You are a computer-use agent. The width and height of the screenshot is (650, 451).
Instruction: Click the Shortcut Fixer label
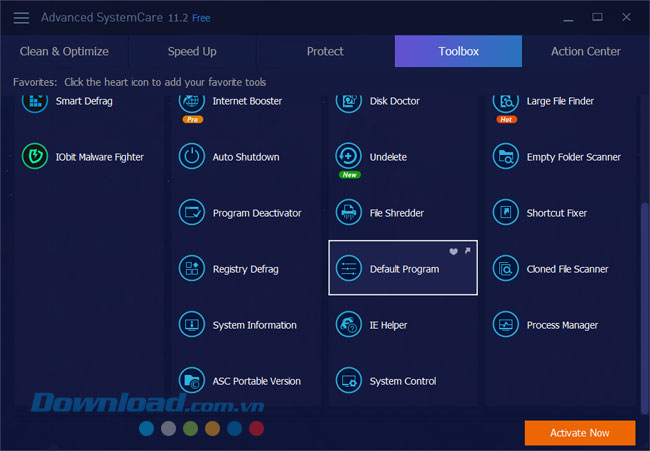tap(557, 213)
